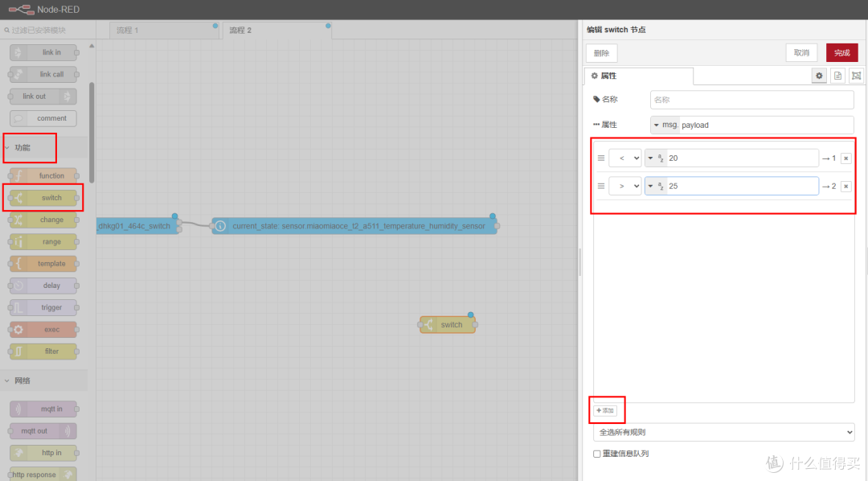
Task: Open node properties gear icon
Action: 819,76
